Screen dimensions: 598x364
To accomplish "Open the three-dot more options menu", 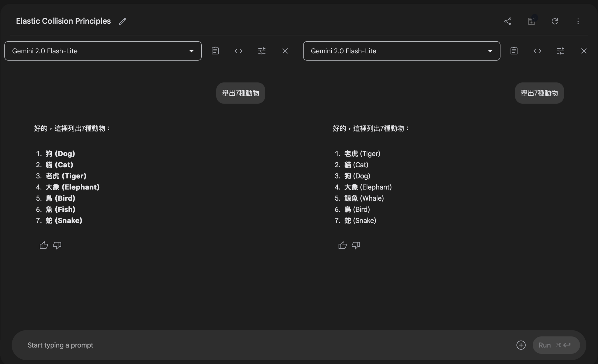I will 578,21.
